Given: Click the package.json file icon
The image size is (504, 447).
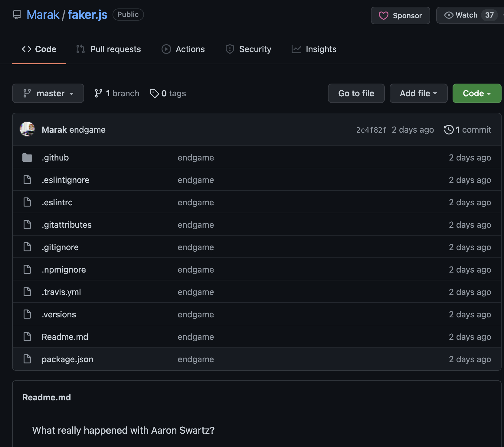Looking at the screenshot, I should click(27, 359).
